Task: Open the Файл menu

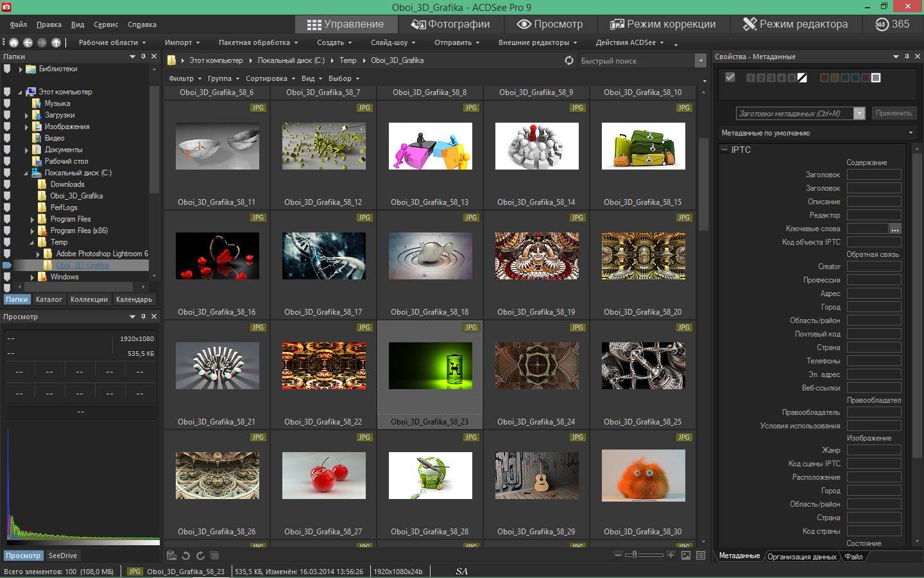Action: pyautogui.click(x=18, y=24)
